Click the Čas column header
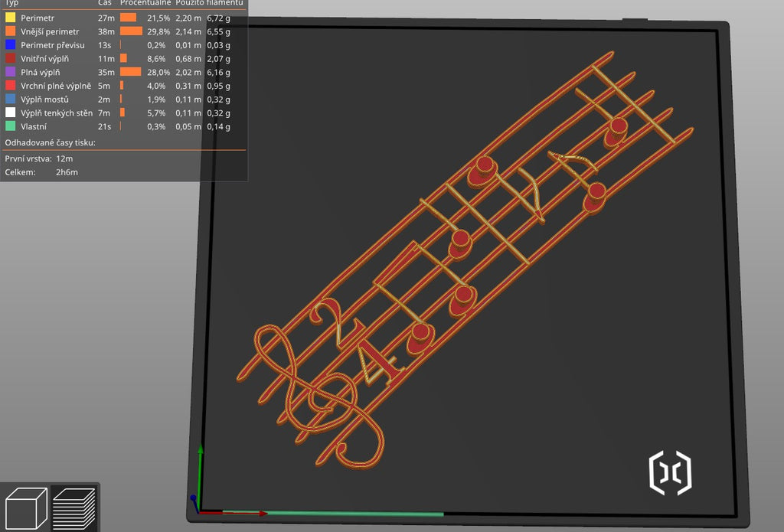The height and width of the screenshot is (532, 784). click(x=104, y=2)
